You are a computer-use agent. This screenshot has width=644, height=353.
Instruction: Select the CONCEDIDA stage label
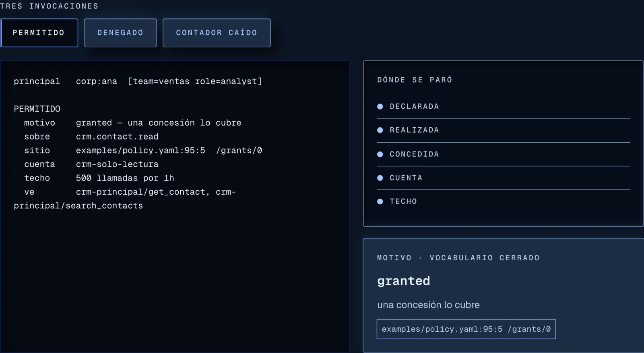coord(414,154)
